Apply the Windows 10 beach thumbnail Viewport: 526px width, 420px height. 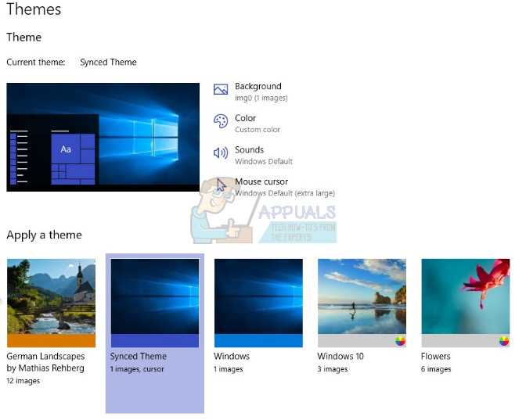pos(362,296)
